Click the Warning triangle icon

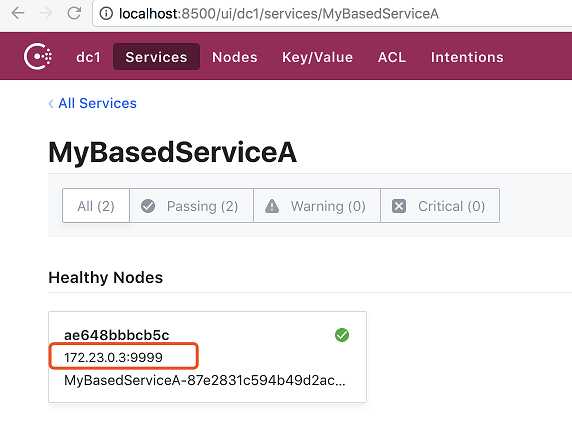pos(272,206)
